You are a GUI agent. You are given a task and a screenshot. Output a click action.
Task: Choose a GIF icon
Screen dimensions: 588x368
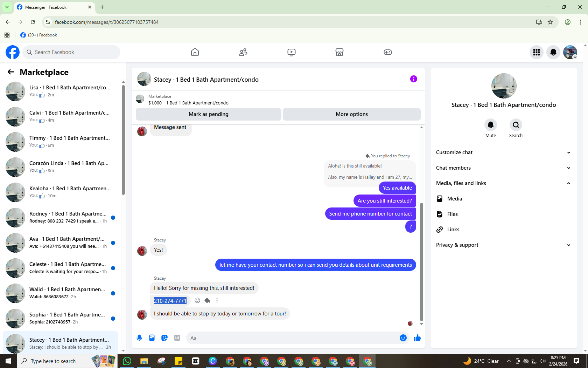tap(177, 338)
